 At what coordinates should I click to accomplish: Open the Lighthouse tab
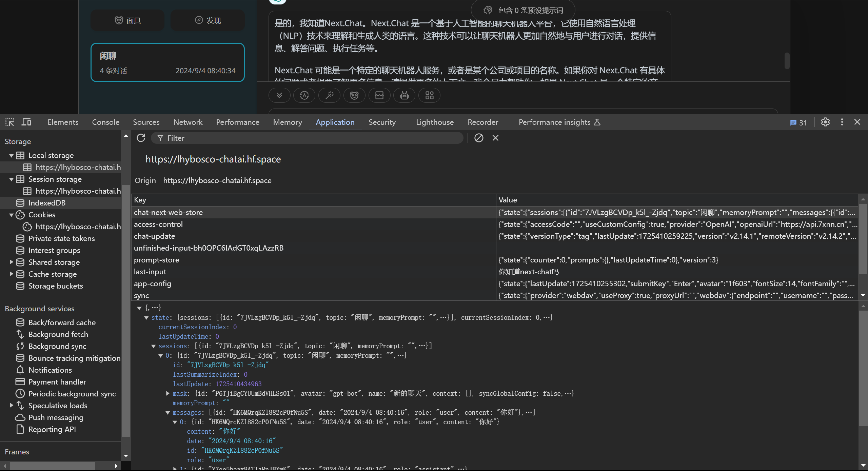click(x=435, y=122)
